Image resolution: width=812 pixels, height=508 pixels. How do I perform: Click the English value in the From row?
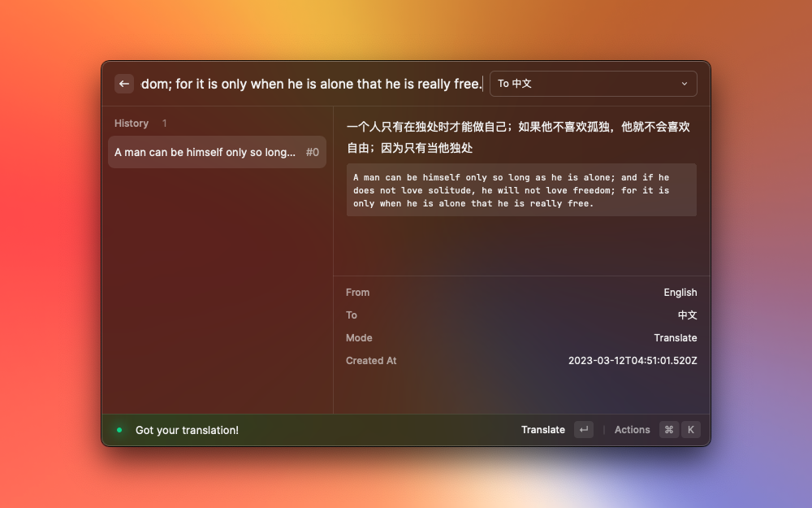[680, 292]
